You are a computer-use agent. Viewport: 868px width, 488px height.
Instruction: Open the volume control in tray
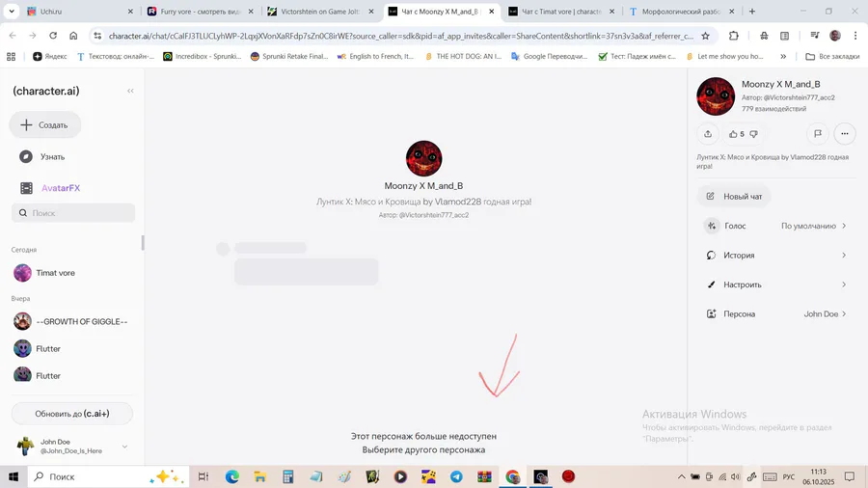point(735,476)
